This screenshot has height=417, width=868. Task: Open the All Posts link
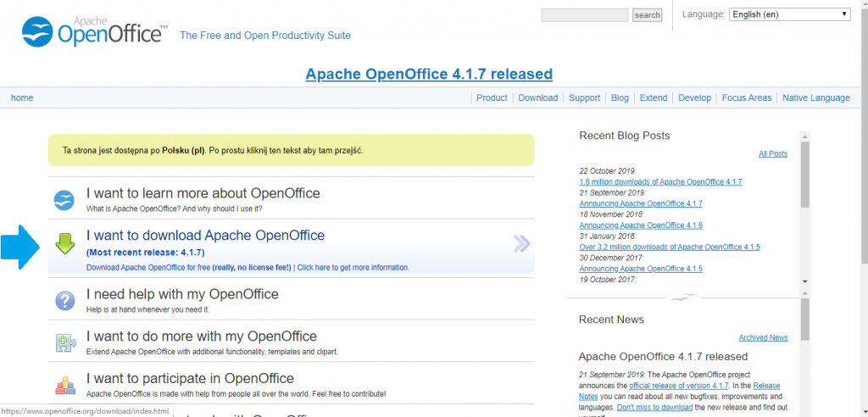(773, 154)
